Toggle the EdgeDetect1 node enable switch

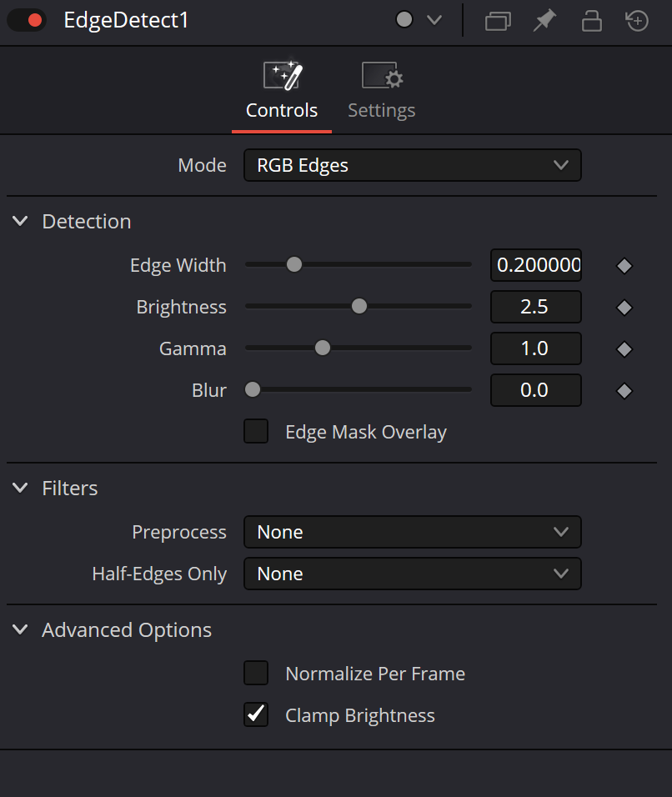tap(27, 20)
